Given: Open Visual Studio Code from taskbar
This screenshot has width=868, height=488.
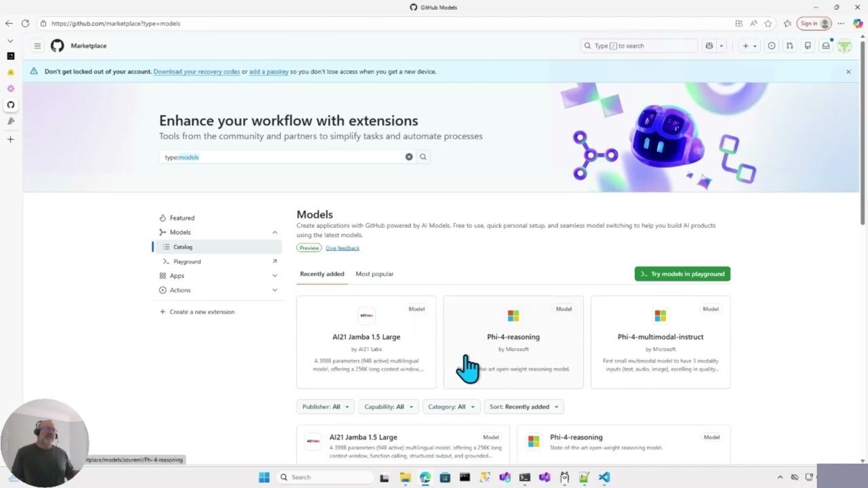Looking at the screenshot, I should 604,477.
